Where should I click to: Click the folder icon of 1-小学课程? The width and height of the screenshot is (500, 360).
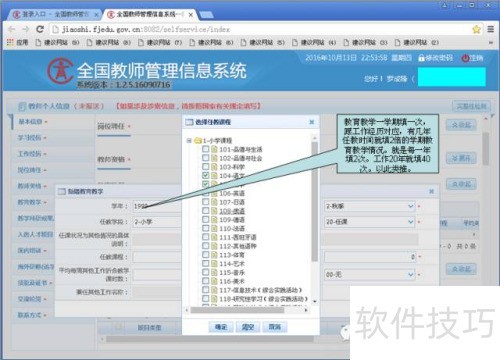[198, 140]
